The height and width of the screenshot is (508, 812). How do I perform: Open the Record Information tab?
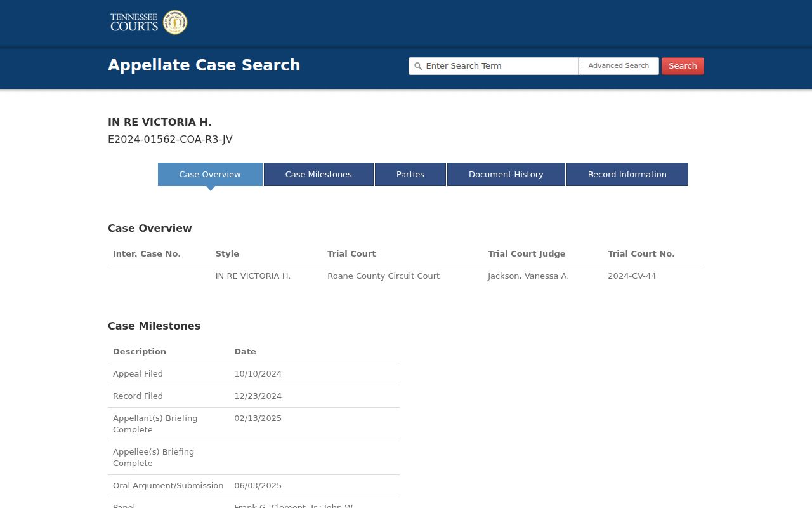[627, 174]
